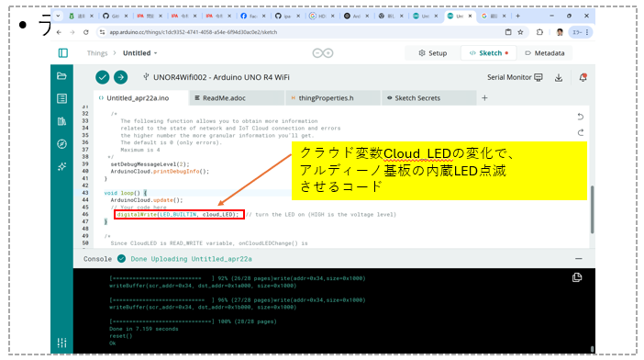Click the console scrollbar thumb
Image resolution: width=644 pixels, height=360 pixels.
click(592, 349)
